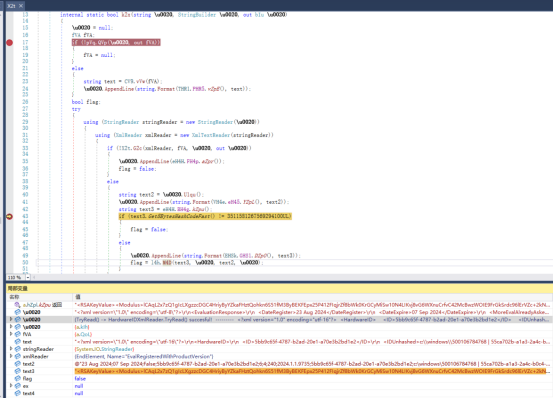Click the EvalRegisteredWithProductVersion value of xmlReader
The height and width of the screenshot is (399, 553).
point(144,357)
